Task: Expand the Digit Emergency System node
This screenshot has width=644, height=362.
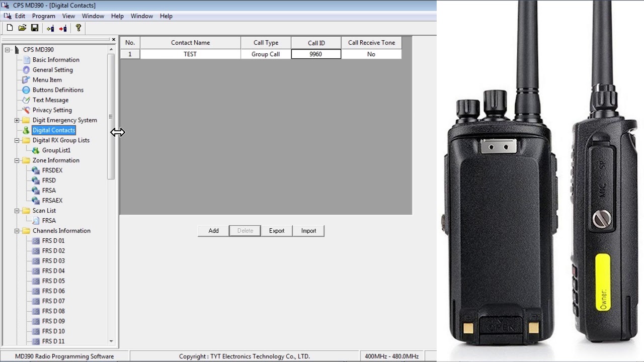Action: click(17, 120)
